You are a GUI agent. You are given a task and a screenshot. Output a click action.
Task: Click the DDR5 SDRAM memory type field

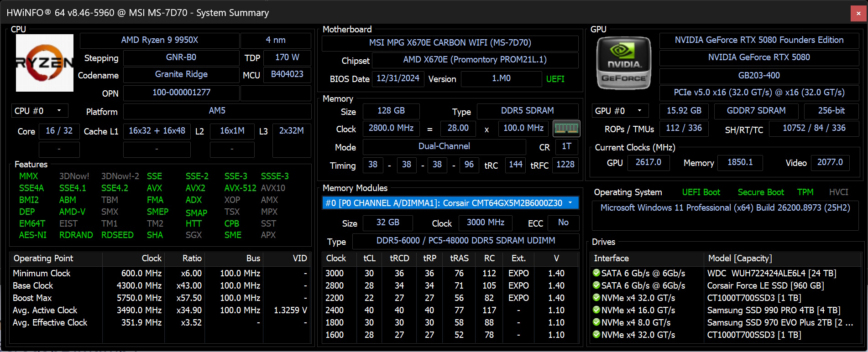point(528,111)
